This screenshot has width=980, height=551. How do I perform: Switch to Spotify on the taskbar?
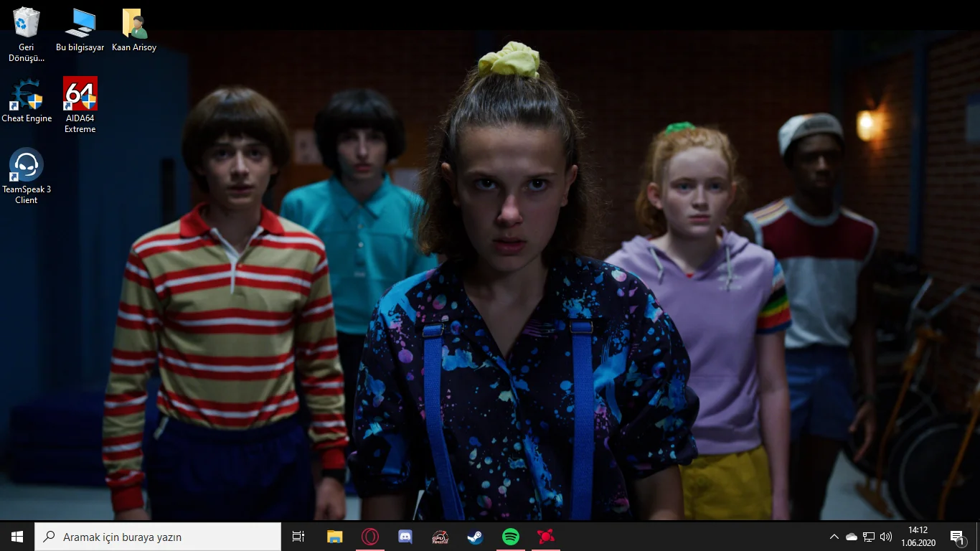[x=511, y=537]
